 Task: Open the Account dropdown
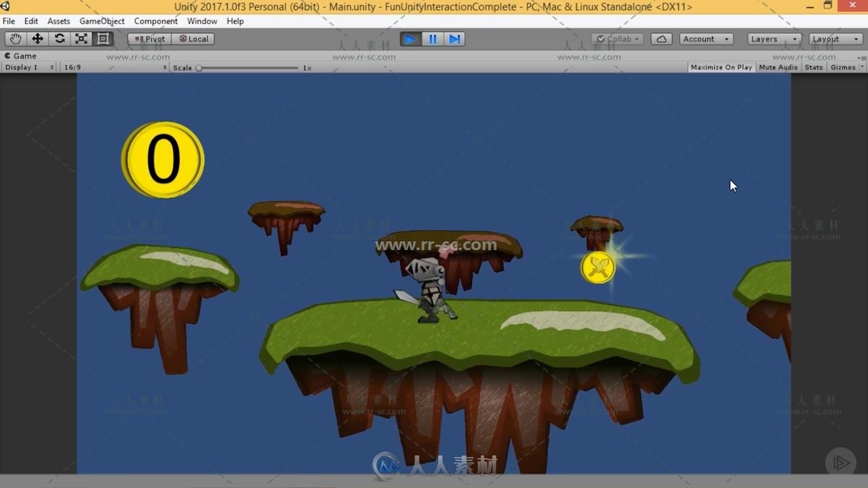(x=706, y=39)
